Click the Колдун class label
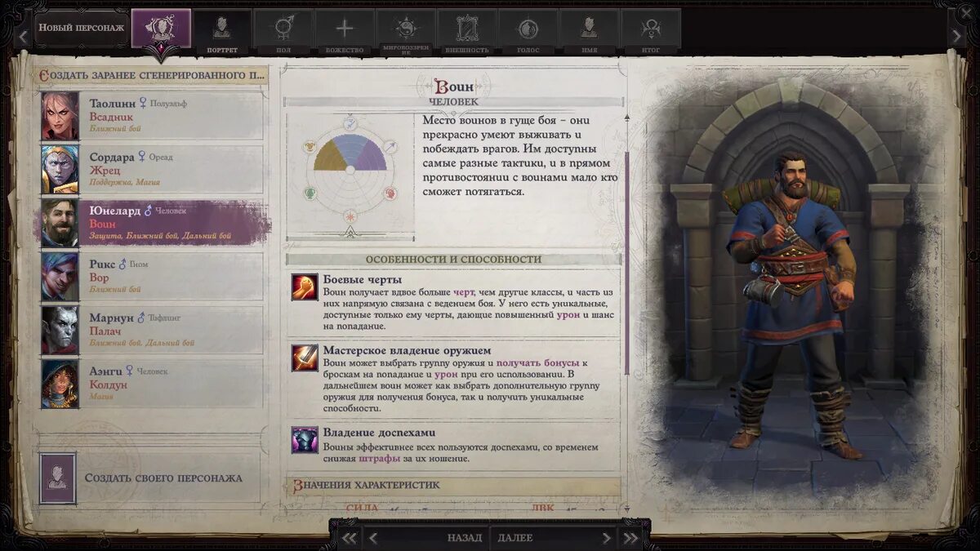The width and height of the screenshot is (980, 551). 108,385
